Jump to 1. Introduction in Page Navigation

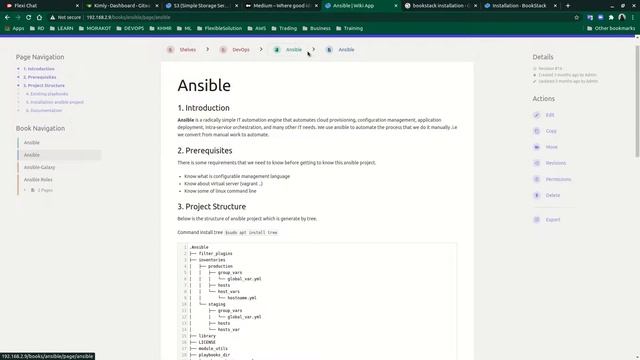click(x=39, y=69)
